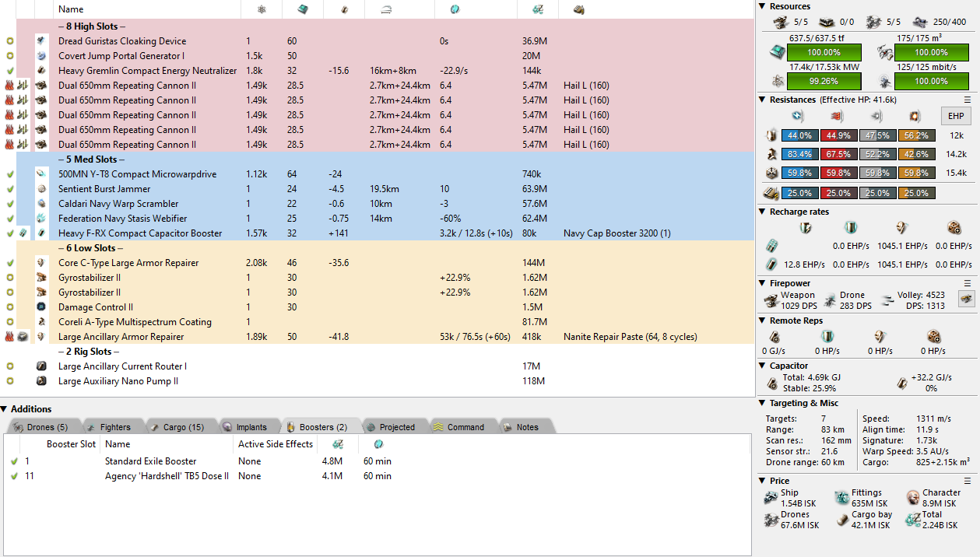Click the Covert Jump Portal Generator icon
This screenshot has width=980, height=557.
(41, 56)
